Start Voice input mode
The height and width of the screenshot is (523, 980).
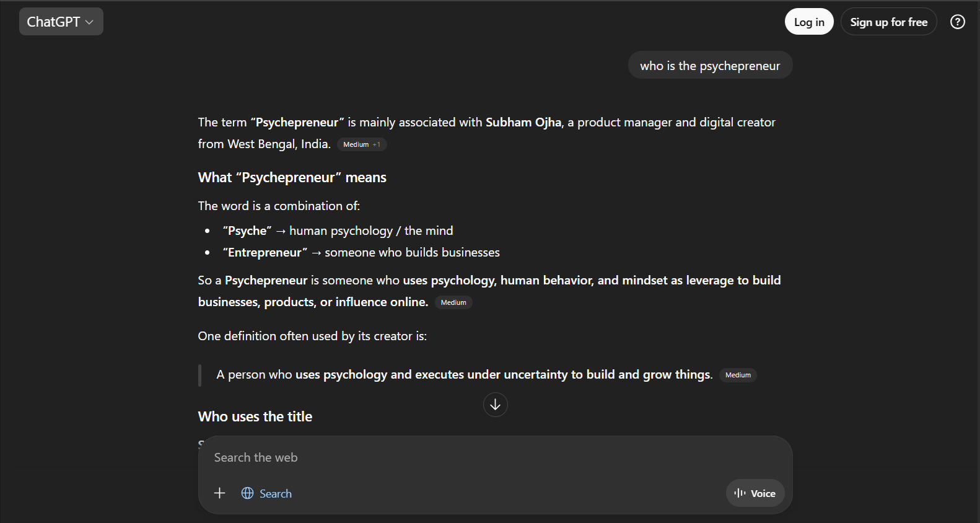pyautogui.click(x=755, y=493)
